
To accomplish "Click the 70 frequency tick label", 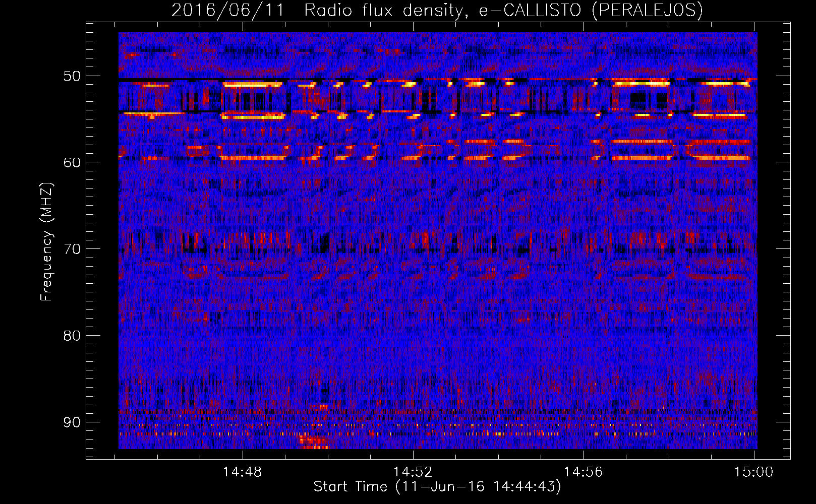I will tap(72, 249).
